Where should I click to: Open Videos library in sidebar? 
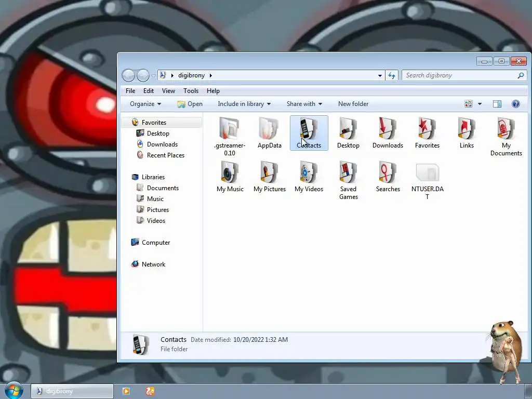[x=156, y=220]
